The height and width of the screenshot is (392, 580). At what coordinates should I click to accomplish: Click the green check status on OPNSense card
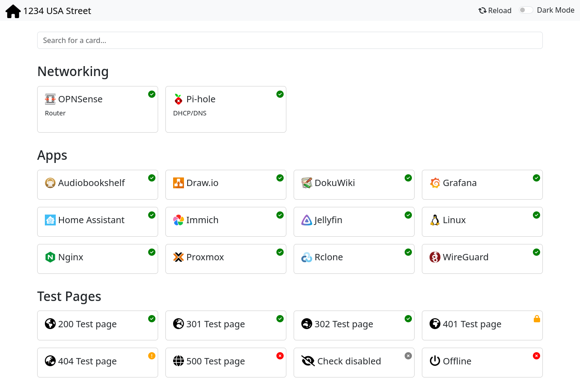pos(152,94)
